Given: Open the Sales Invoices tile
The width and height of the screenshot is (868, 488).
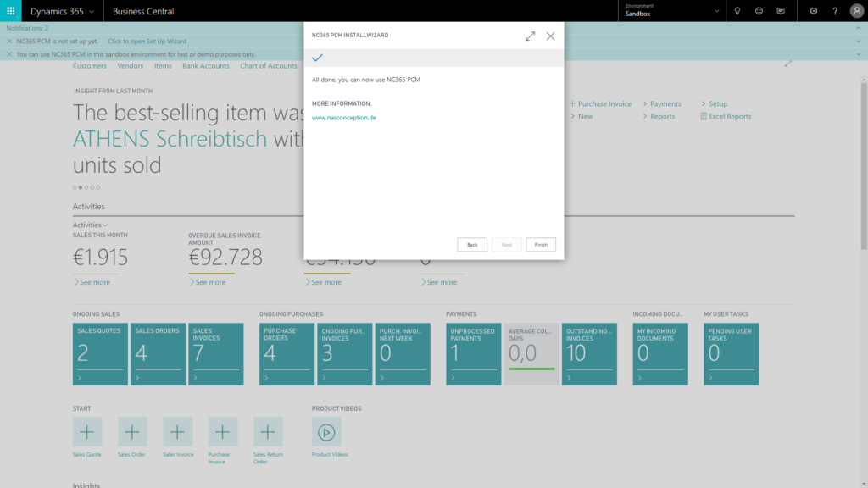Looking at the screenshot, I should click(216, 354).
